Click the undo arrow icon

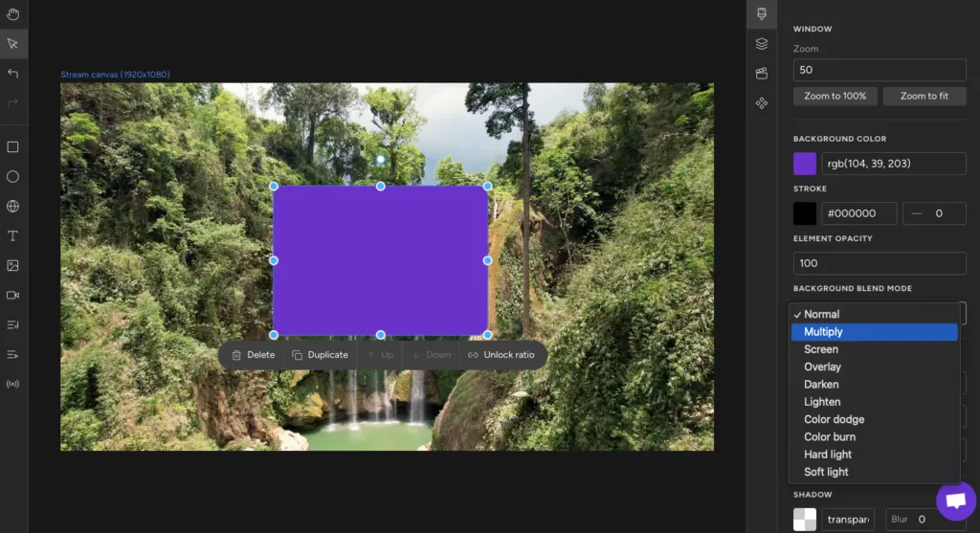pos(12,73)
